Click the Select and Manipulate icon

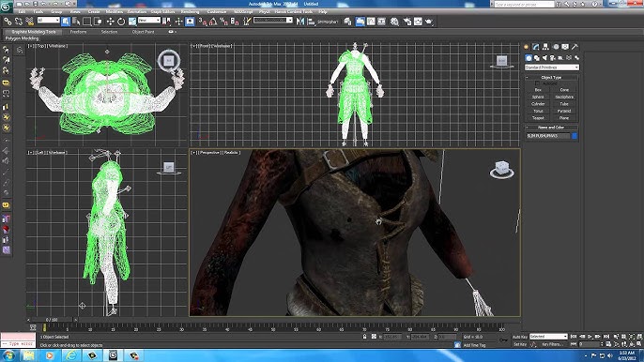178,22
